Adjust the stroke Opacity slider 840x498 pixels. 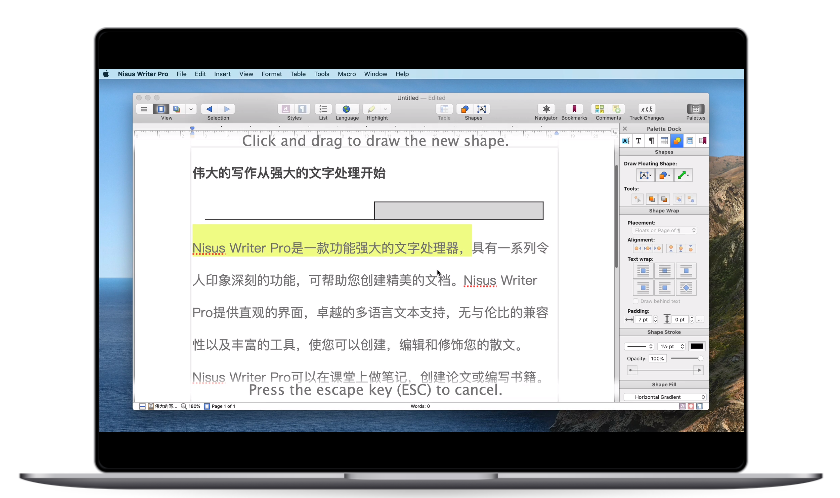(687, 358)
